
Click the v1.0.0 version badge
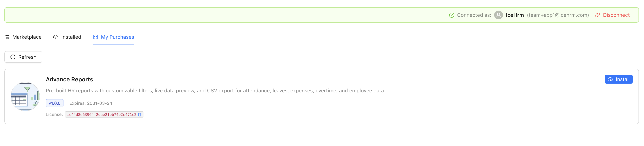55,103
